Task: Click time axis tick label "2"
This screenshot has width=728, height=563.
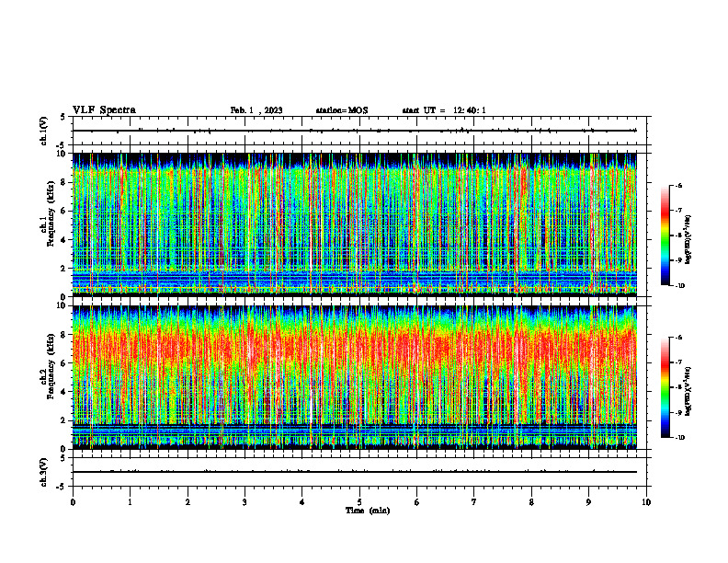Action: click(x=188, y=502)
